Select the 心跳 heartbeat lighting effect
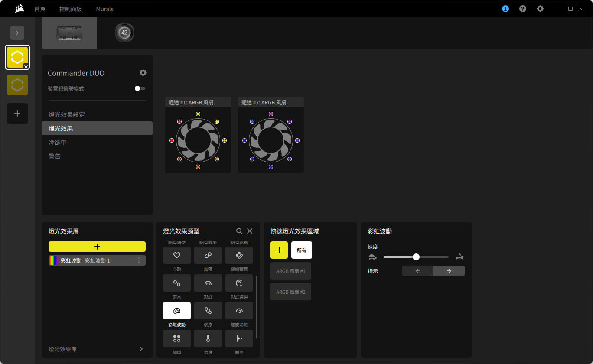Viewport: 593px width, 364px height. tap(176, 255)
